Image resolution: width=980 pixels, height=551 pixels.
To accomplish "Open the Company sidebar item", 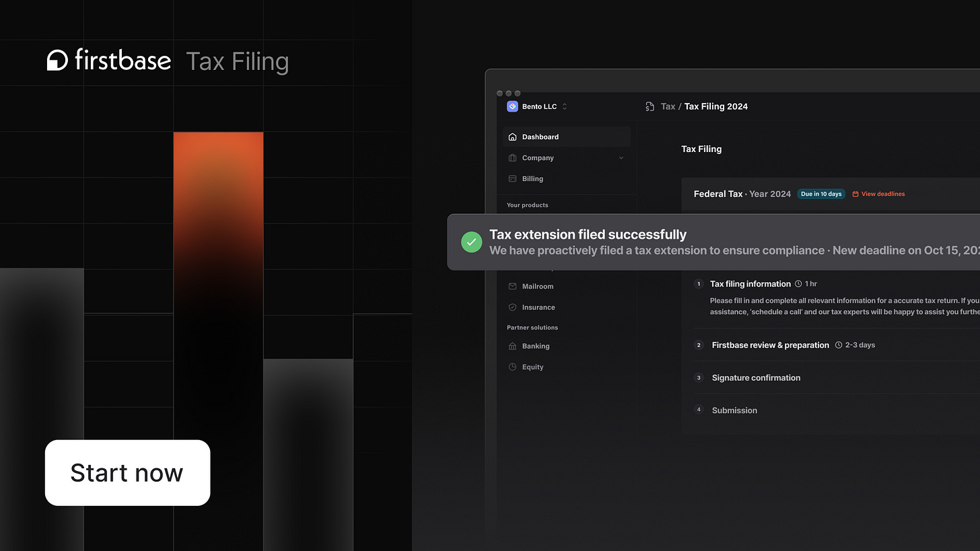I will pos(567,157).
